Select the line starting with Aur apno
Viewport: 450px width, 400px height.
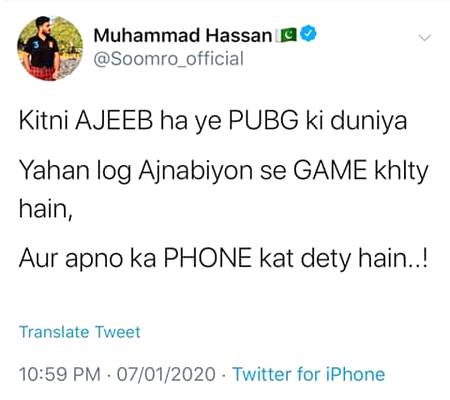point(223,258)
